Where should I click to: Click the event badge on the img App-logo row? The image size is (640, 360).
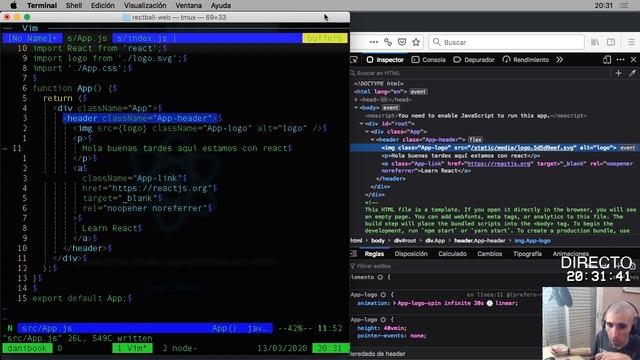[x=628, y=148]
